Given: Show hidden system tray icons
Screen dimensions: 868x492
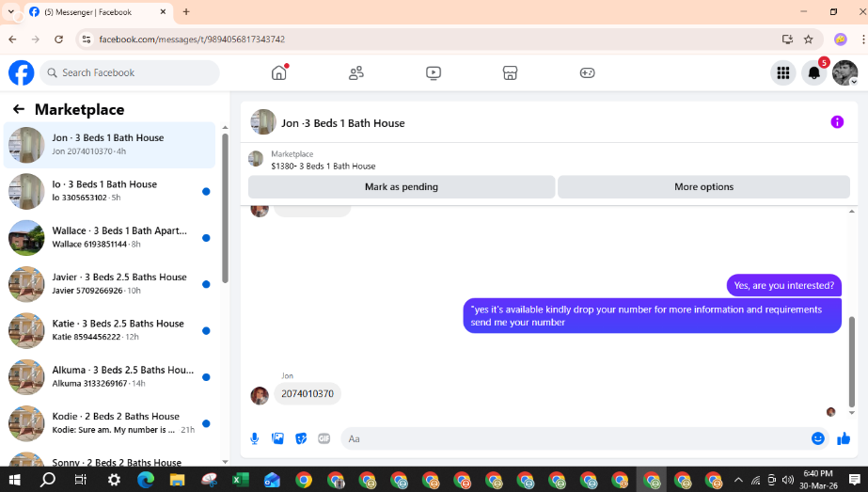Looking at the screenshot, I should [x=738, y=480].
